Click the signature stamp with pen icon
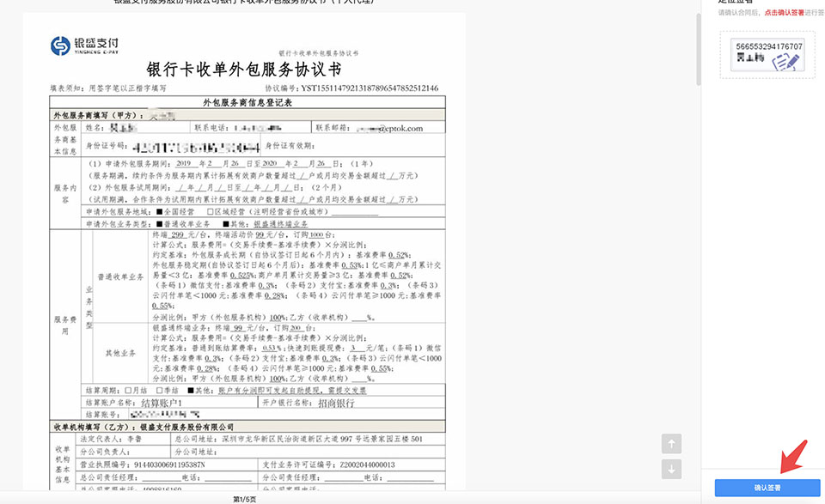This screenshot has width=825, height=504. pyautogui.click(x=768, y=55)
